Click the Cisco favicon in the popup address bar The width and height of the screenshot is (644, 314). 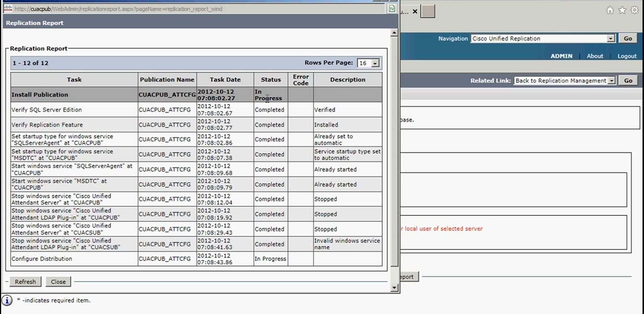(x=8, y=9)
